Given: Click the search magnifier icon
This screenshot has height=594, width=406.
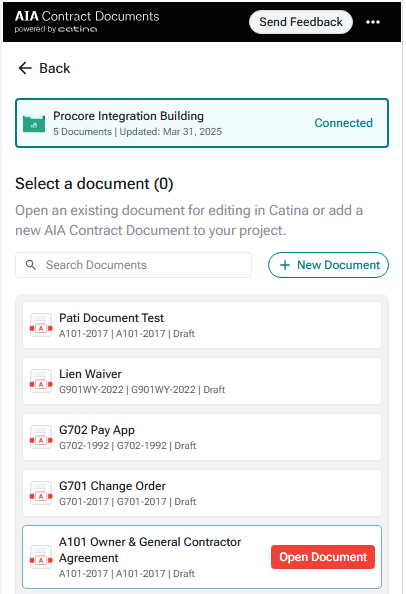Looking at the screenshot, I should point(31,265).
